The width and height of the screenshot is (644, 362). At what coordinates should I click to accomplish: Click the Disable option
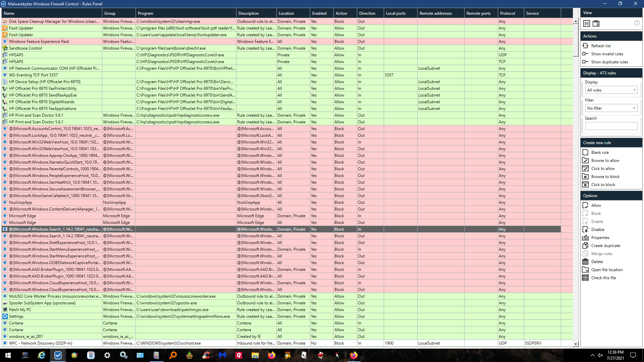[597, 230]
